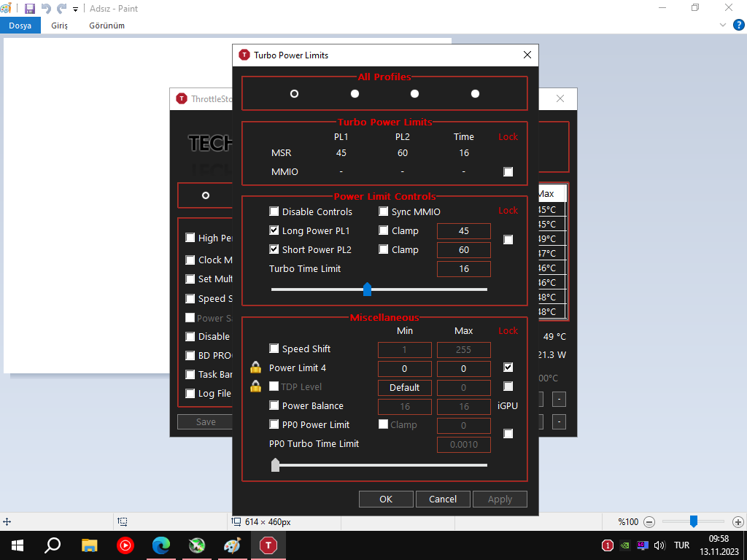The width and height of the screenshot is (747, 560).
Task: Click the Short Power PL2 value field showing 60
Action: tap(464, 250)
